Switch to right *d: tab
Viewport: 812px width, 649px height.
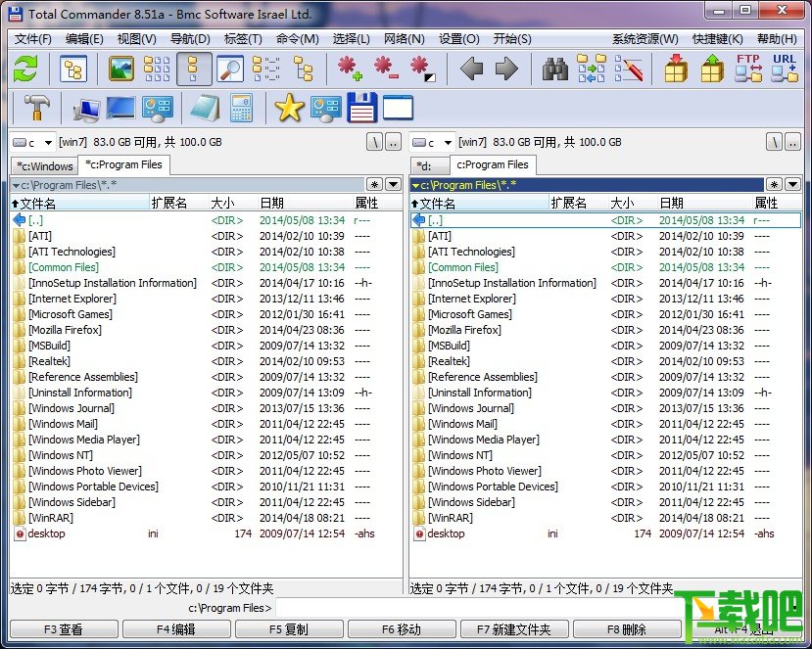tap(429, 166)
